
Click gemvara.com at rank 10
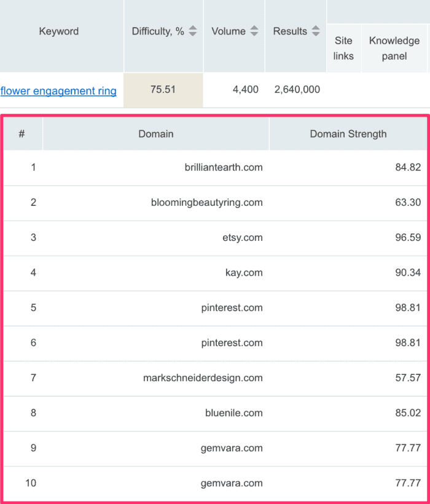pos(232,483)
